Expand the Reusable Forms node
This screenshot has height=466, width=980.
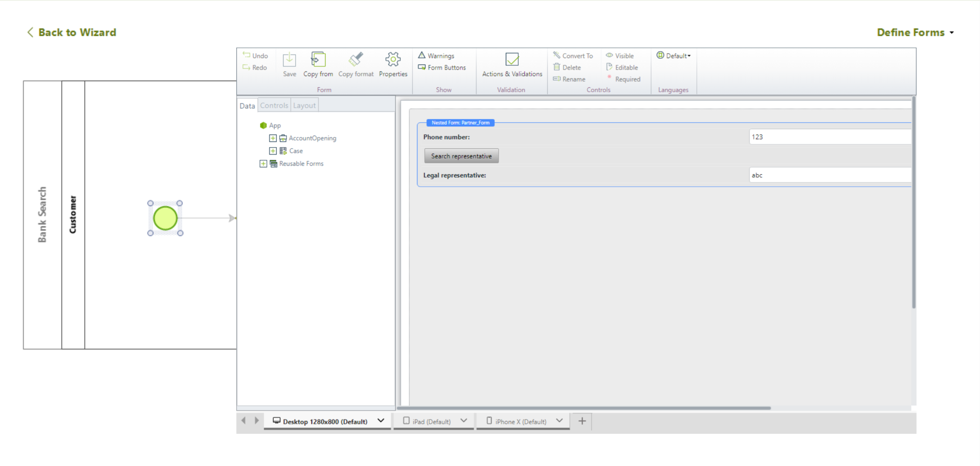point(263,164)
